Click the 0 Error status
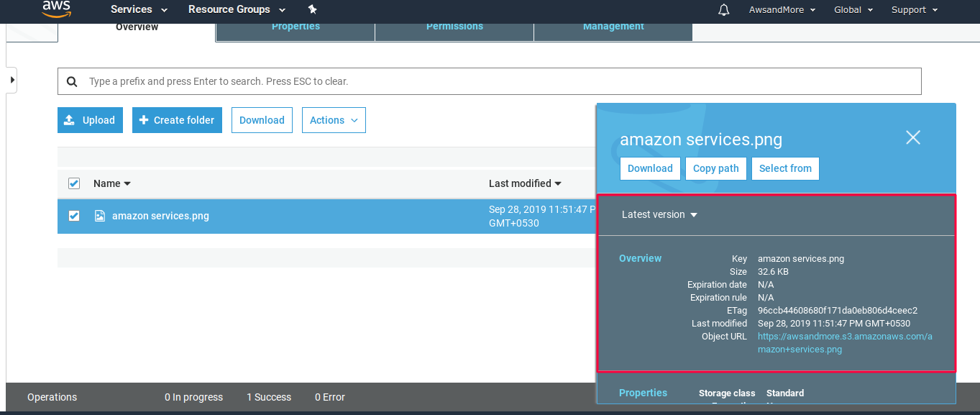 click(330, 397)
